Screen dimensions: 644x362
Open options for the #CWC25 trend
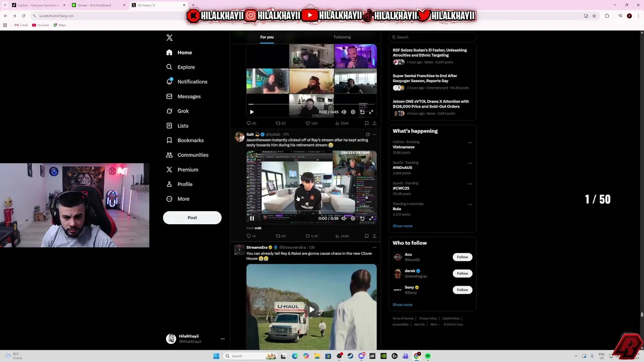470,184
